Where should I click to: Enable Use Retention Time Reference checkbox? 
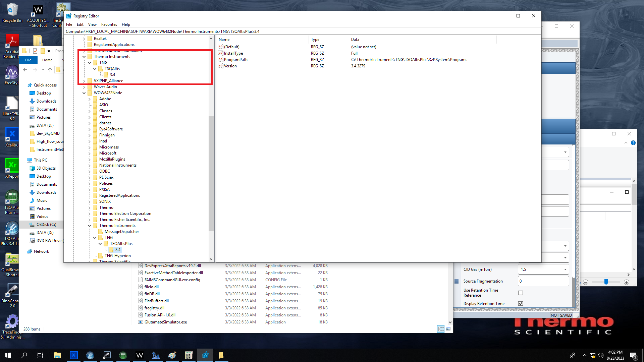(521, 293)
